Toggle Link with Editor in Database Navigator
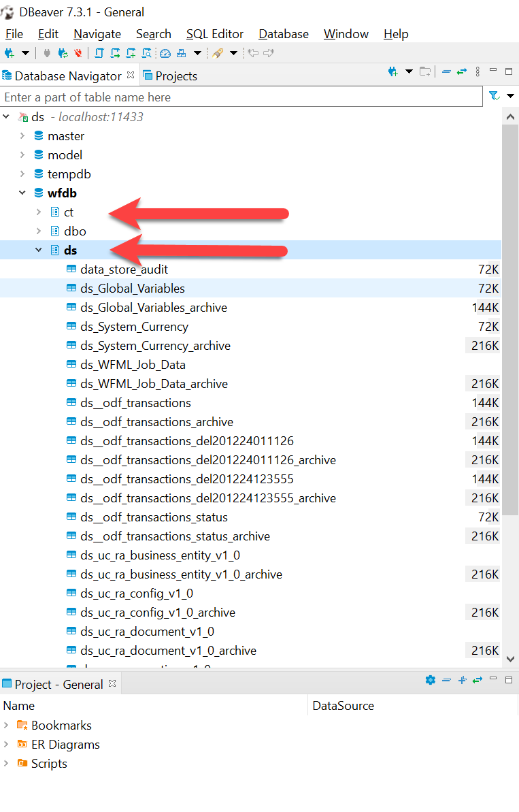The image size is (519, 812). (462, 71)
